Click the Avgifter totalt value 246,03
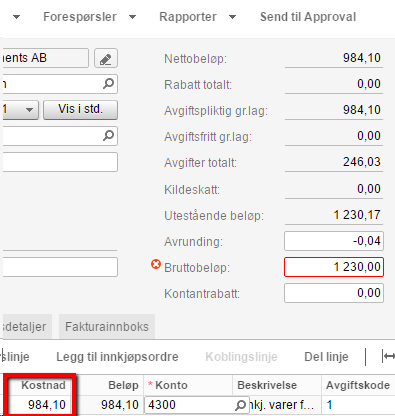This screenshot has height=416, width=395. (x=362, y=162)
